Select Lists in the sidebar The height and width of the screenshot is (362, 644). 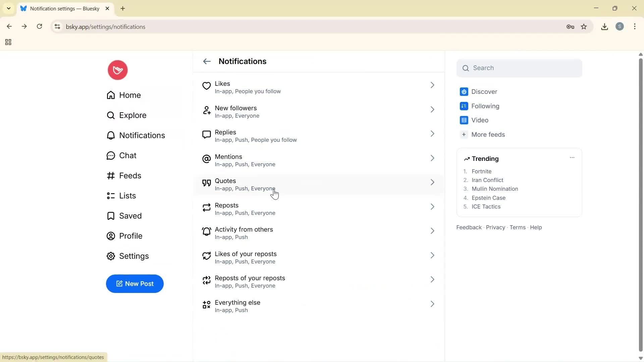coord(127,195)
